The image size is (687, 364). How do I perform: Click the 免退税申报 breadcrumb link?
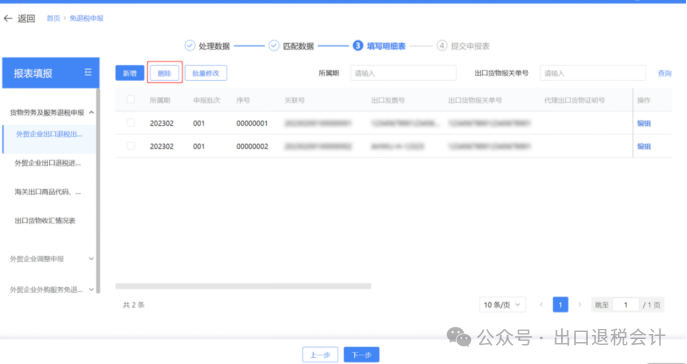point(86,18)
